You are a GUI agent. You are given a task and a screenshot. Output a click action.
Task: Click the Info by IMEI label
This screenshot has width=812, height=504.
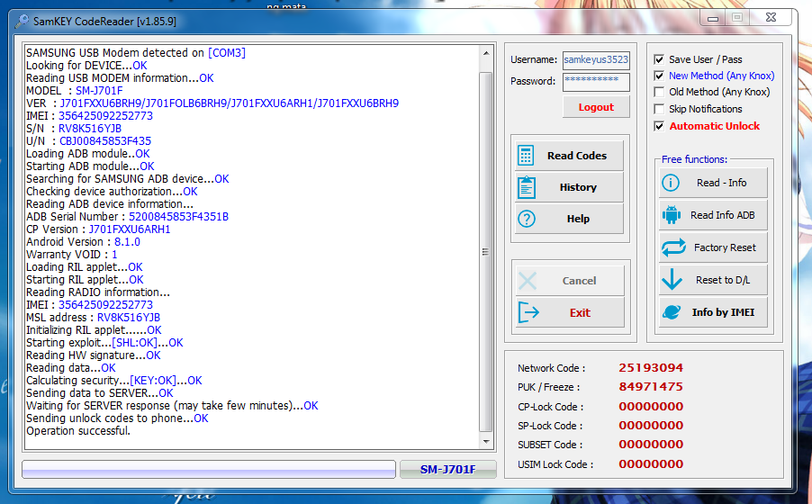click(723, 312)
